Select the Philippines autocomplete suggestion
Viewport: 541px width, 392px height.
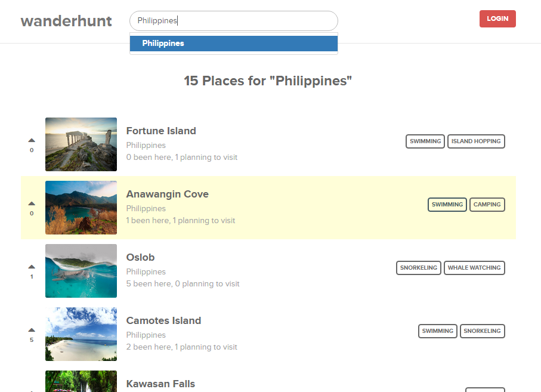click(234, 44)
